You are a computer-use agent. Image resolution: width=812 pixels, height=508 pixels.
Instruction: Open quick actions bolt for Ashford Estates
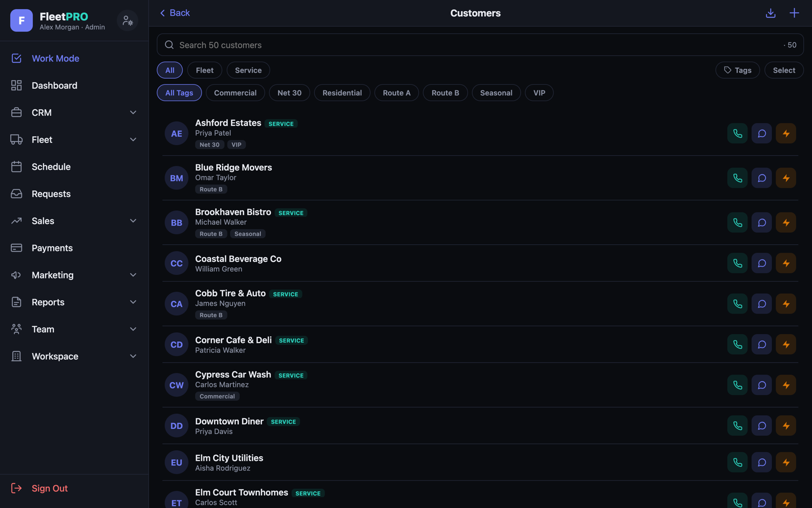786,134
